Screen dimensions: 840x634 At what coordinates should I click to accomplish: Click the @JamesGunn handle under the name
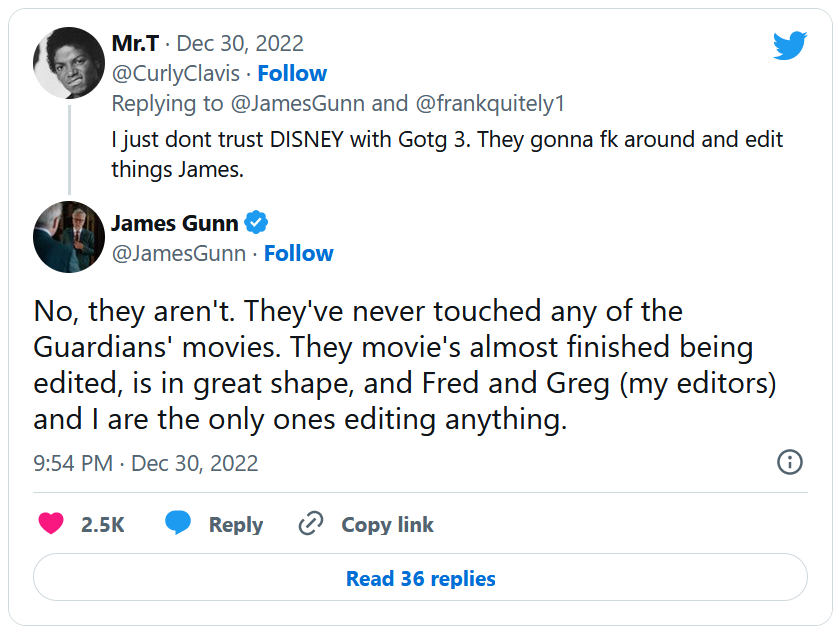(x=179, y=254)
